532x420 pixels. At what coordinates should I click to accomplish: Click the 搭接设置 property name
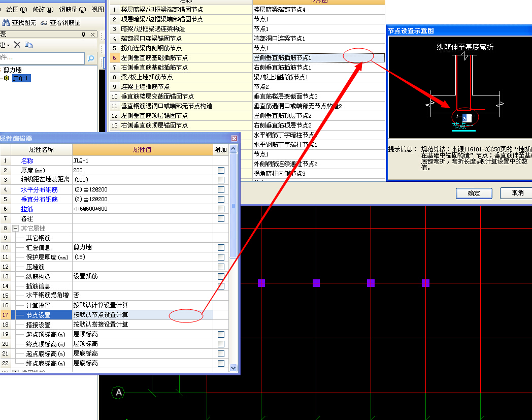(39, 325)
